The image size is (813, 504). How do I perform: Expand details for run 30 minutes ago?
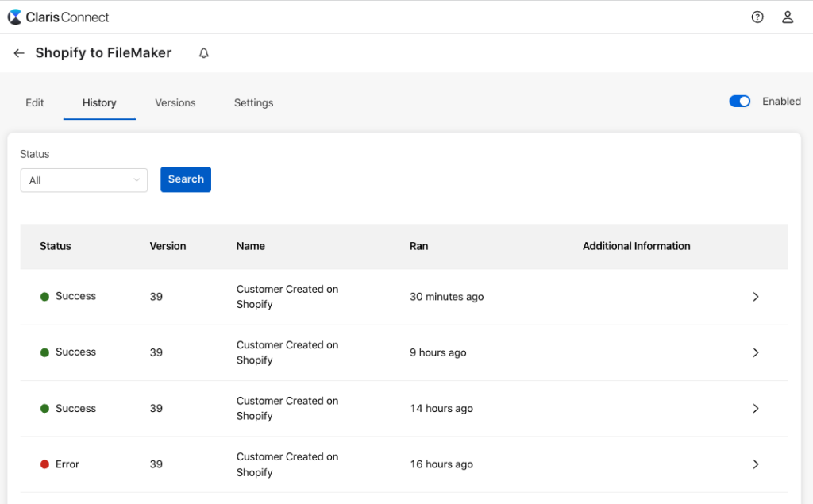tap(756, 297)
